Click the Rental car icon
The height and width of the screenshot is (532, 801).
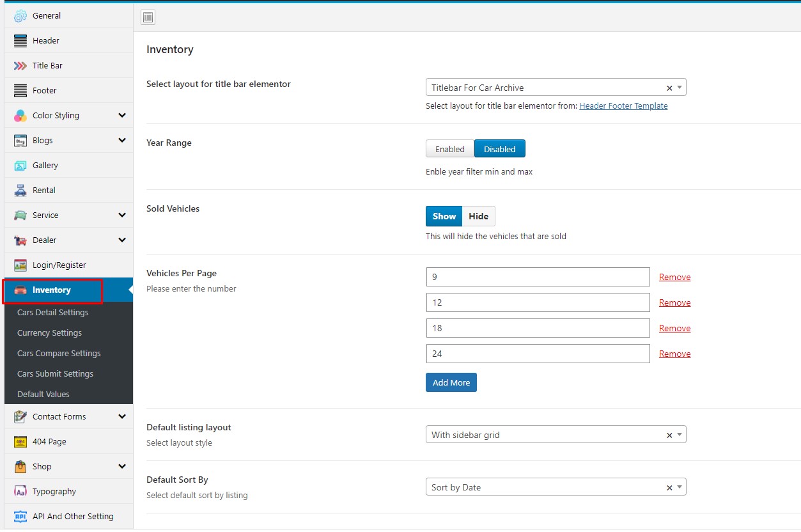tap(20, 191)
